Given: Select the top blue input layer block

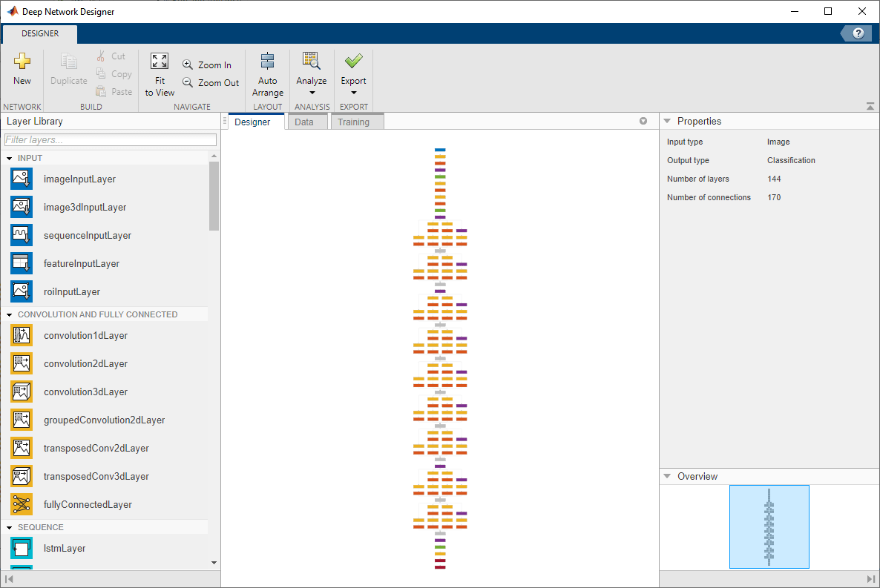Looking at the screenshot, I should (440, 150).
